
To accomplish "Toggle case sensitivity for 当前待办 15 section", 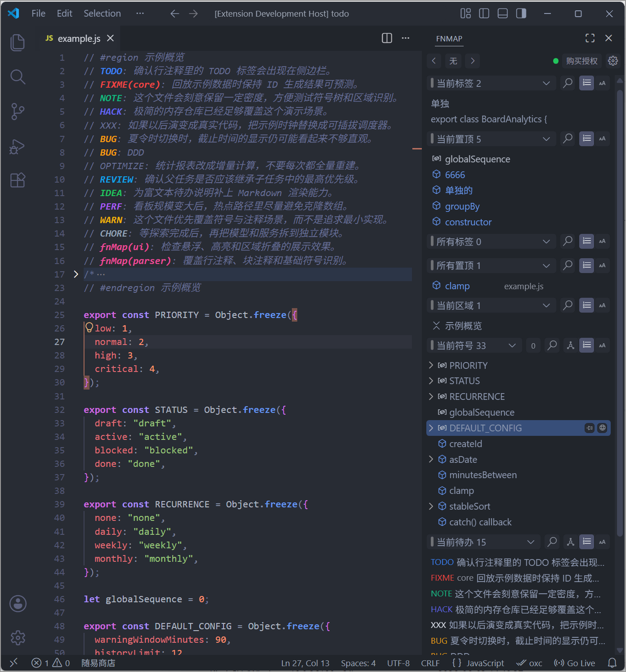I will tap(602, 542).
